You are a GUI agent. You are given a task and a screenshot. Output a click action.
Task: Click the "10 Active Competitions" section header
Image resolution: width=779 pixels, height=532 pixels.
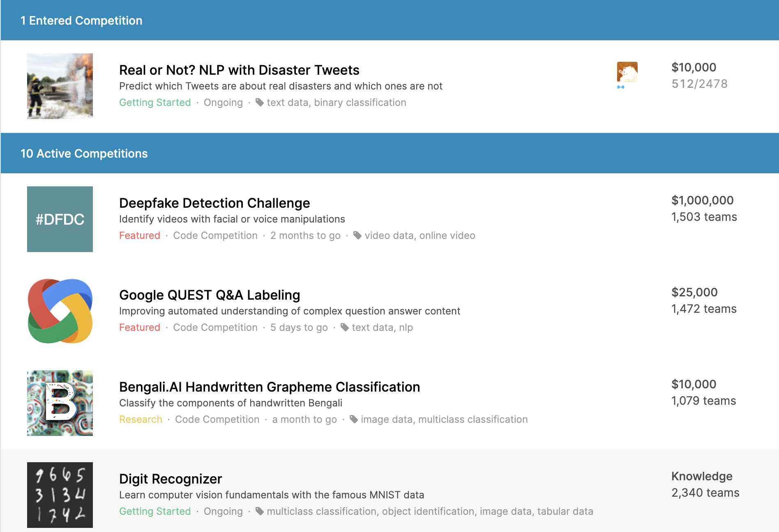tap(84, 153)
